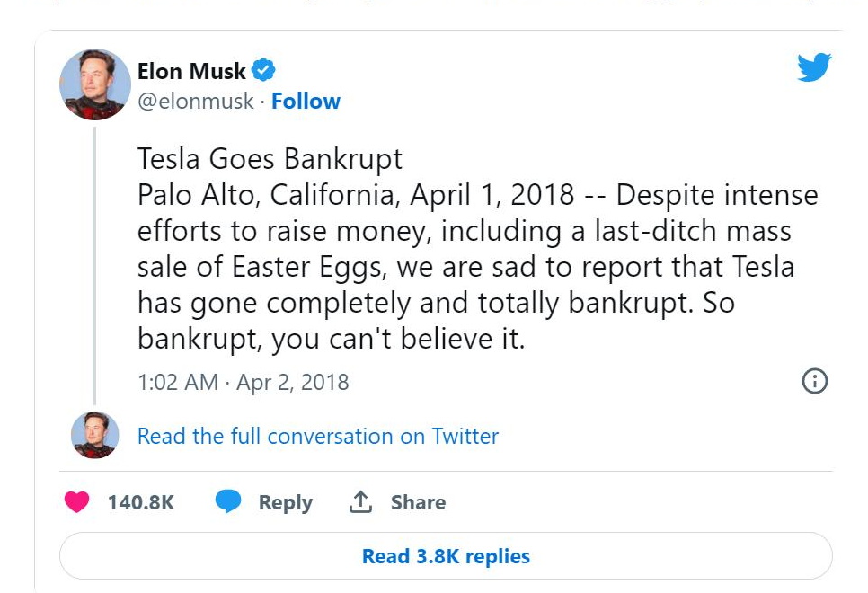This screenshot has height=593, width=868.
Task: Click the small avatar beside the conversation link
Action: click(95, 435)
